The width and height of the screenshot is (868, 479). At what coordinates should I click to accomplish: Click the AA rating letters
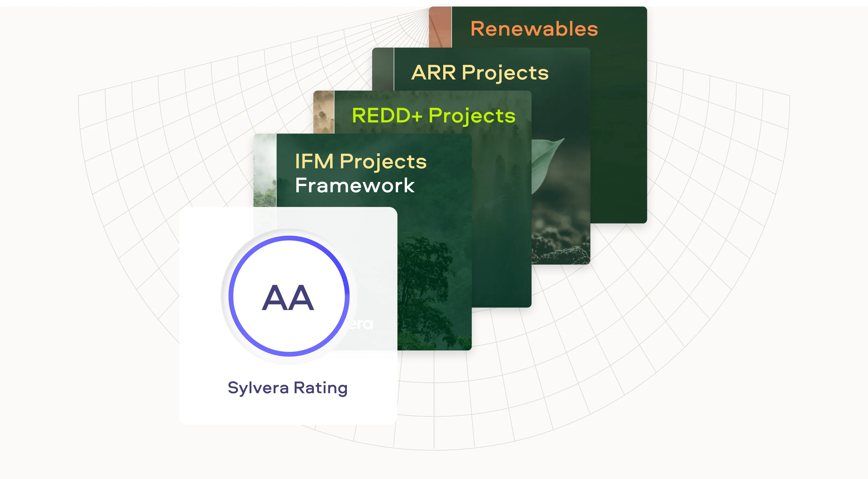288,298
